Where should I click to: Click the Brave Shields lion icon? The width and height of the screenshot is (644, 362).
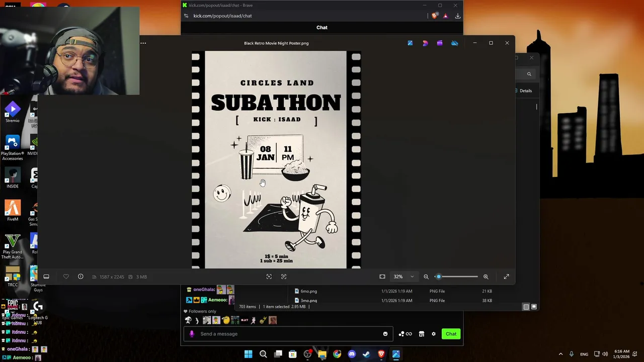(x=435, y=16)
